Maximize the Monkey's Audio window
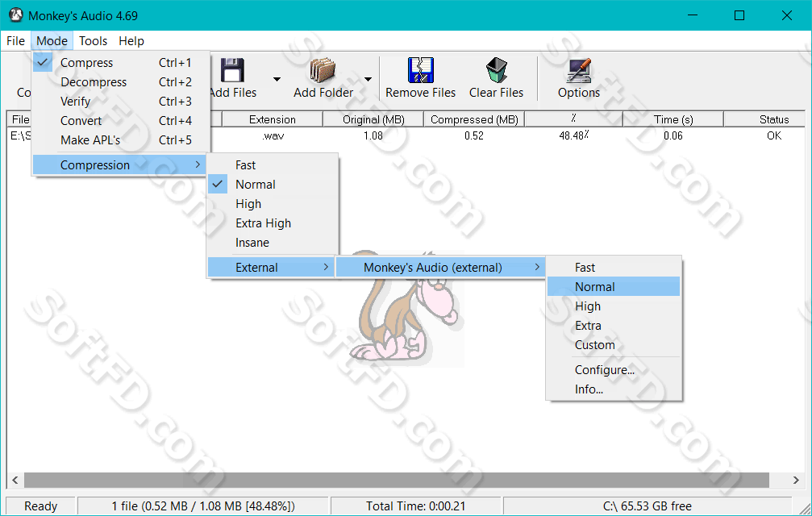The image size is (812, 516). [x=739, y=15]
